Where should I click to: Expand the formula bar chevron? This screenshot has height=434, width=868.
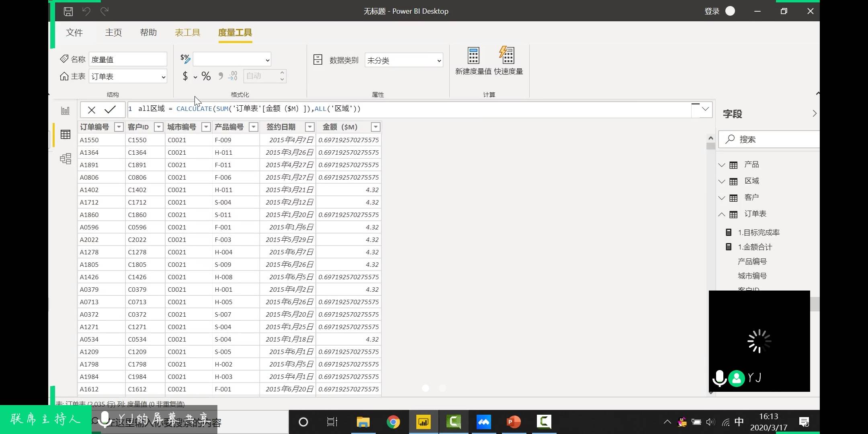705,109
